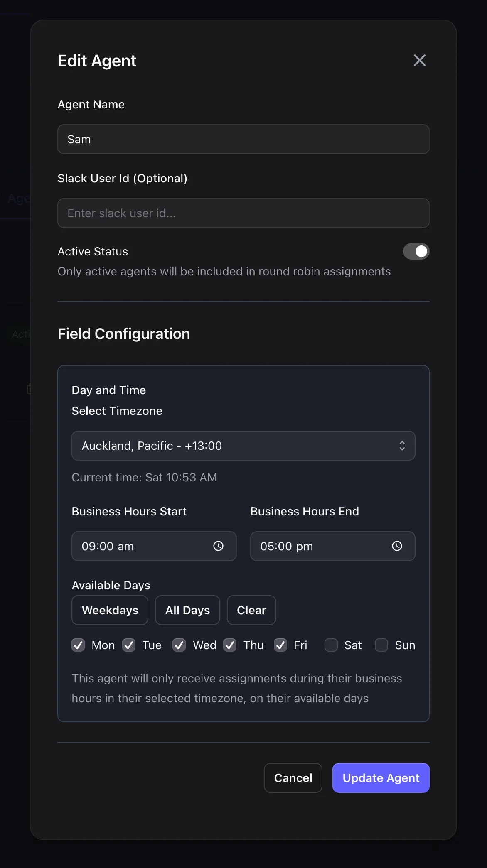Click Update Agent to save changes
This screenshot has height=868, width=487.
point(380,777)
